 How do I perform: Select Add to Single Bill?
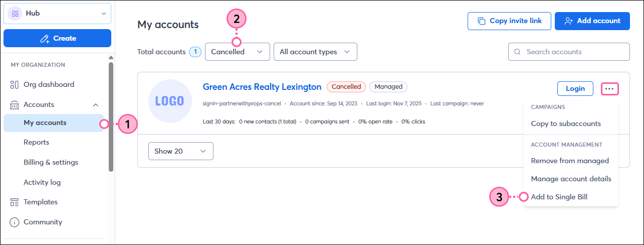559,197
